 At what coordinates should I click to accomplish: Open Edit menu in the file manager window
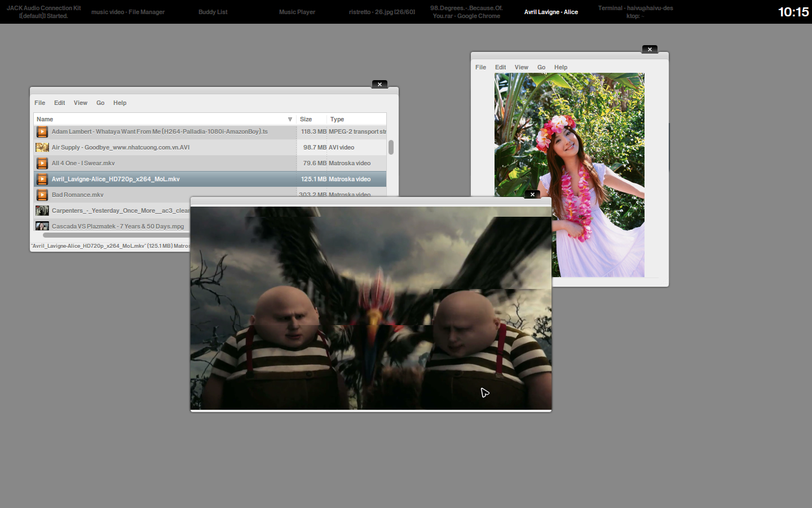pos(59,103)
